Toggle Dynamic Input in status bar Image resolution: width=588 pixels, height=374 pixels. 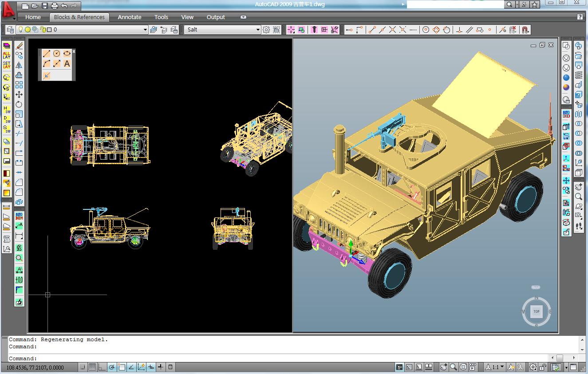tap(151, 367)
